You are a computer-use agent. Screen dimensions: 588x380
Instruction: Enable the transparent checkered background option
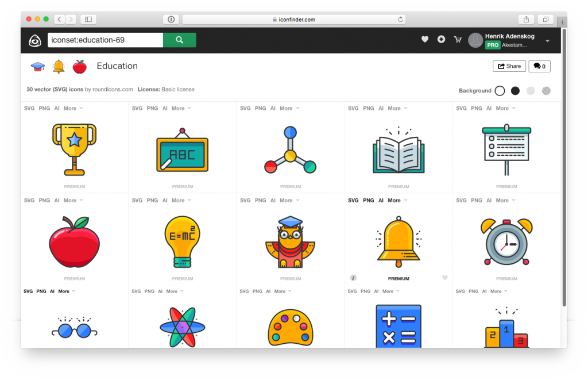pyautogui.click(x=546, y=90)
